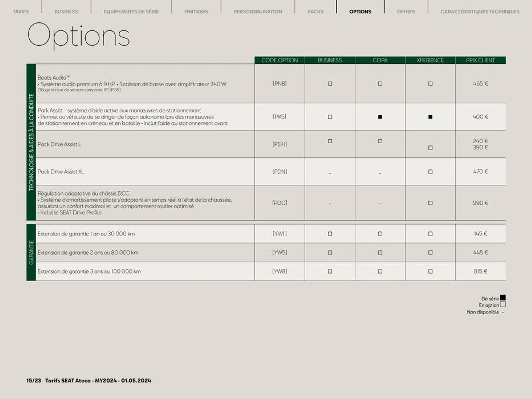The height and width of the screenshot is (399, 532).
Task: Click the 990 € DCC price
Action: tap(480, 203)
